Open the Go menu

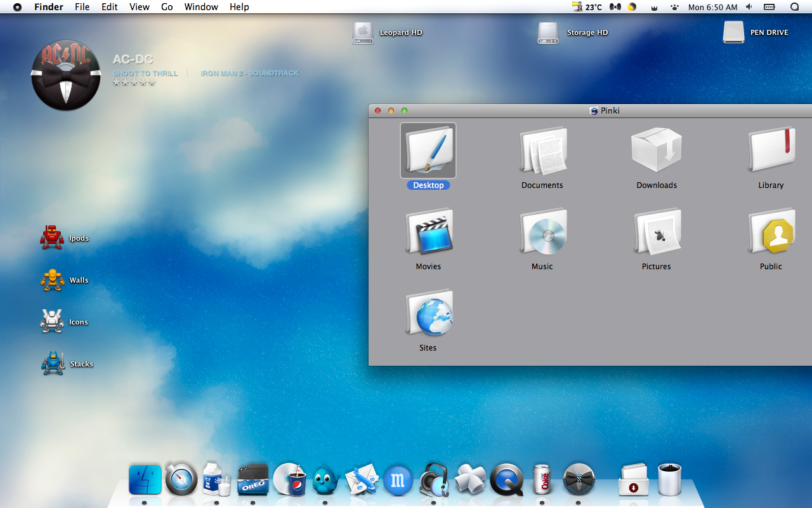click(x=167, y=7)
